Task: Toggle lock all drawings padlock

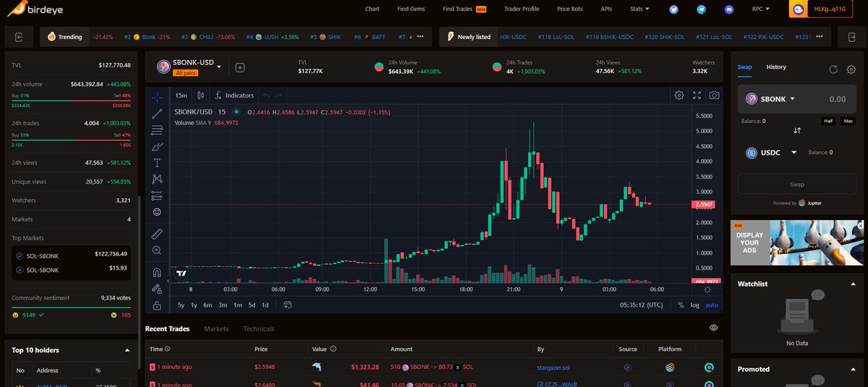Action: click(157, 305)
